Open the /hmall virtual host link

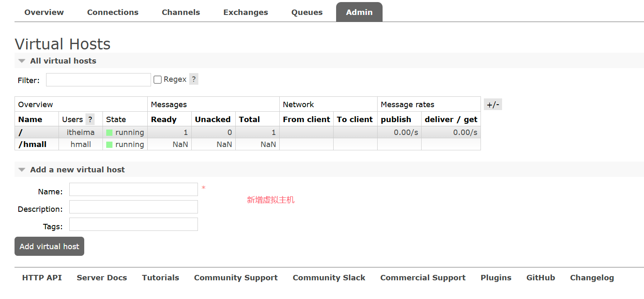coord(32,145)
